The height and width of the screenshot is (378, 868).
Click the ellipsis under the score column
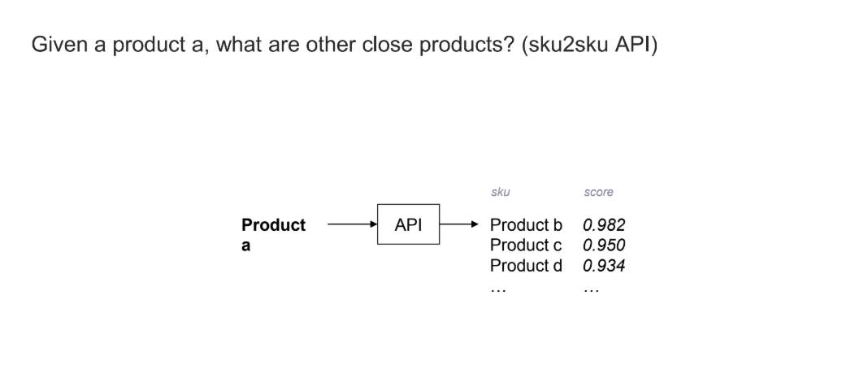click(591, 290)
